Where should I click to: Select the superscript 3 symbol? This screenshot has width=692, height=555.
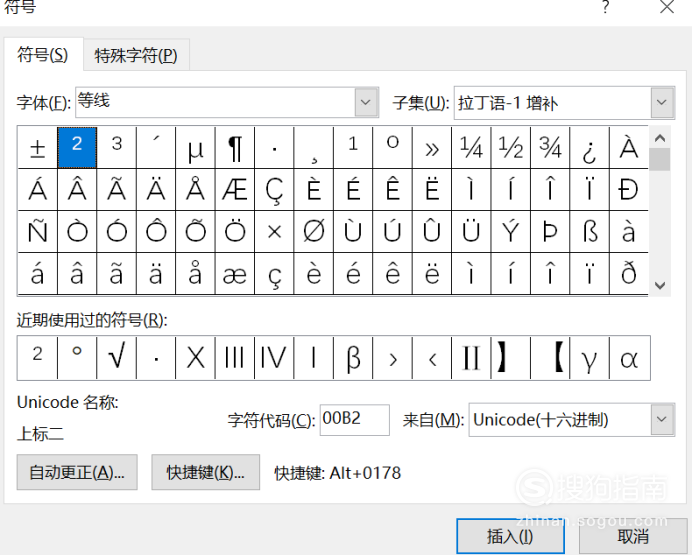click(117, 147)
